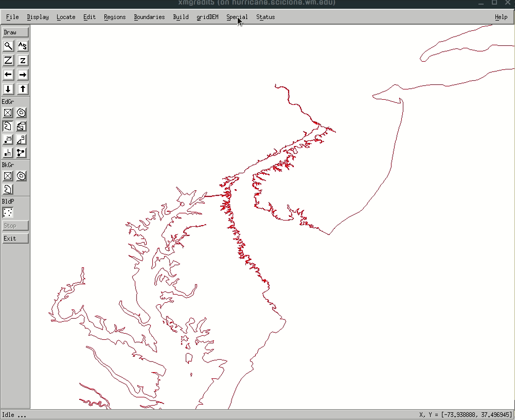Click the Special menu item
The image size is (515, 420).
[237, 17]
